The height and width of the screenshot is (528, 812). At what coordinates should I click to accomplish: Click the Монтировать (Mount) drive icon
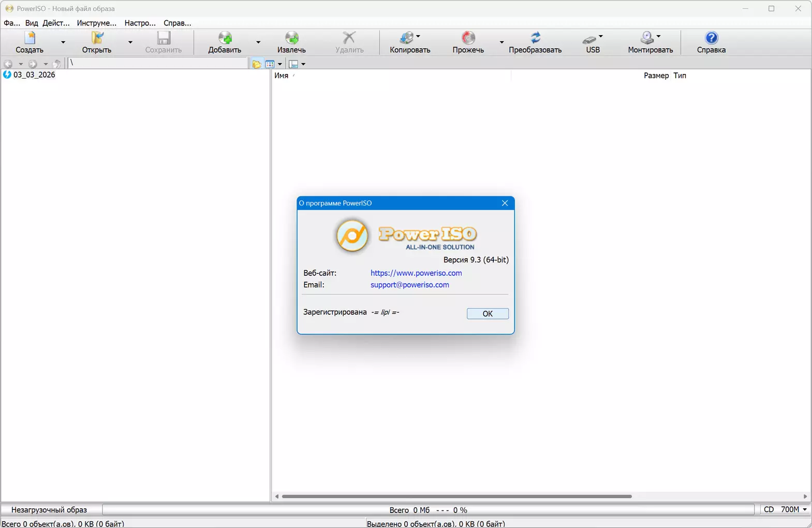click(647, 38)
